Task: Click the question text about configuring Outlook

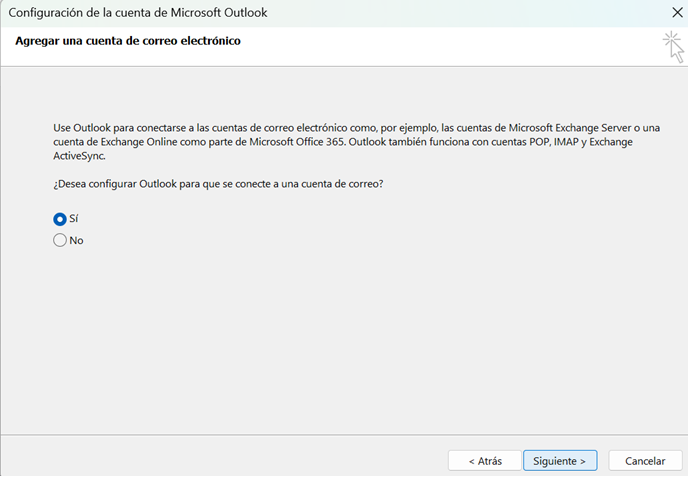Action: coord(219,184)
